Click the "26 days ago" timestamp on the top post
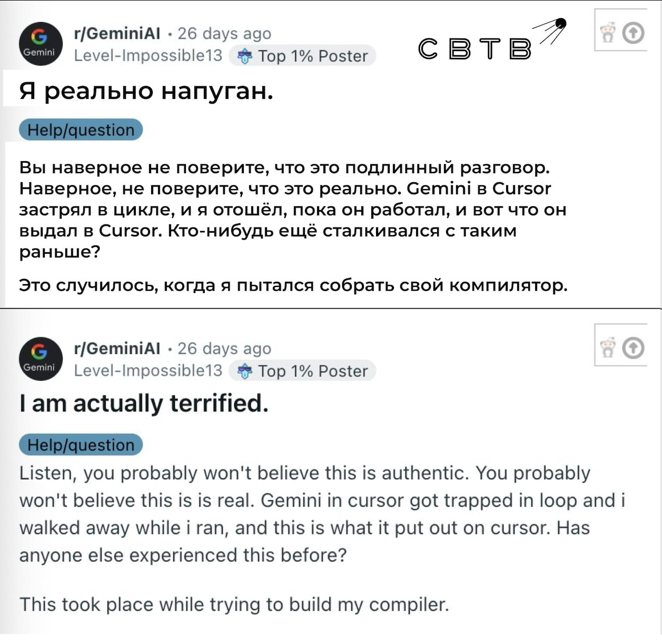The image size is (662, 644). [224, 33]
